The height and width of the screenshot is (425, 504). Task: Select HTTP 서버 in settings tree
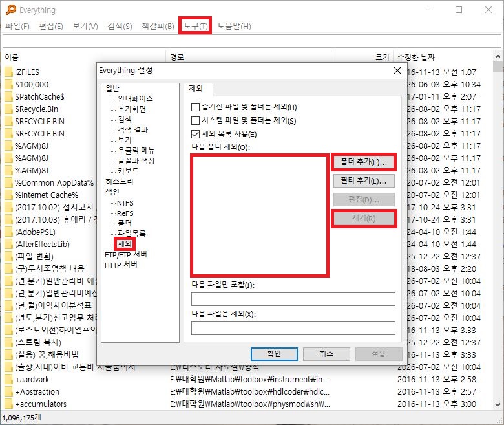pos(121,265)
